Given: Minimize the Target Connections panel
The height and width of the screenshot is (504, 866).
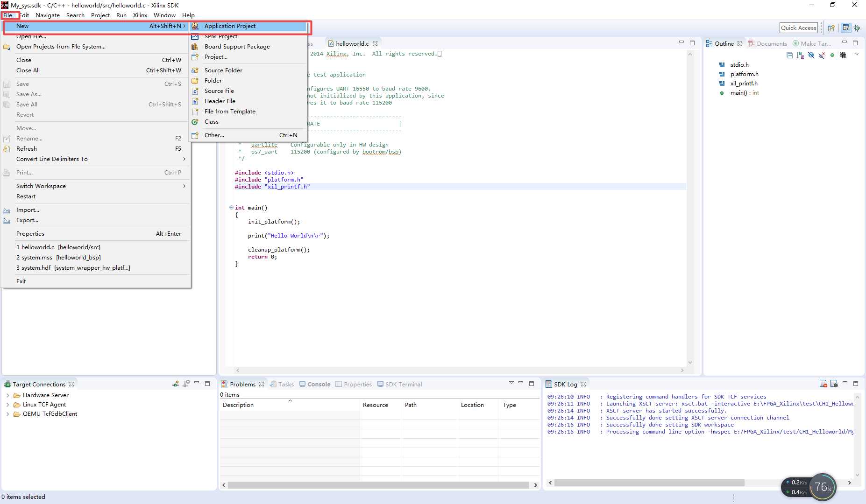Looking at the screenshot, I should (197, 383).
